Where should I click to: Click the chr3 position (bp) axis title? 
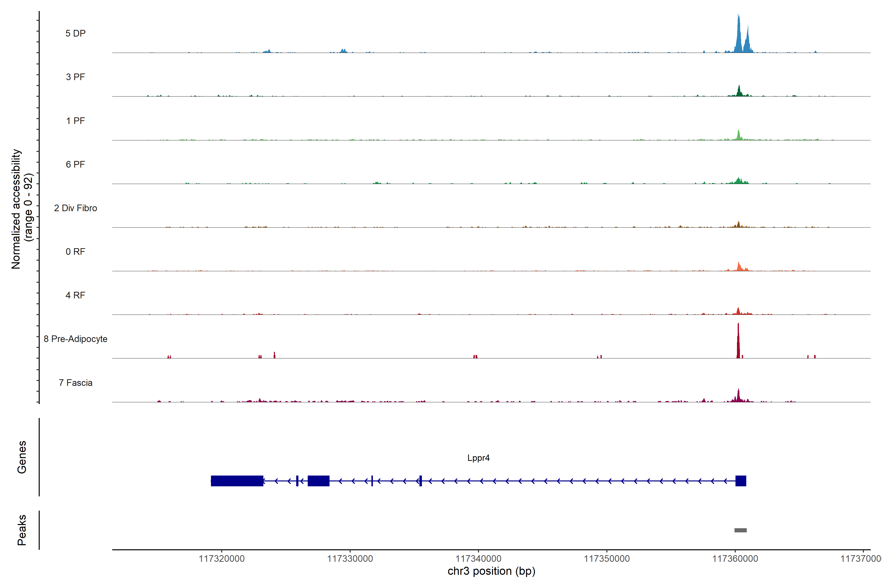(491, 571)
